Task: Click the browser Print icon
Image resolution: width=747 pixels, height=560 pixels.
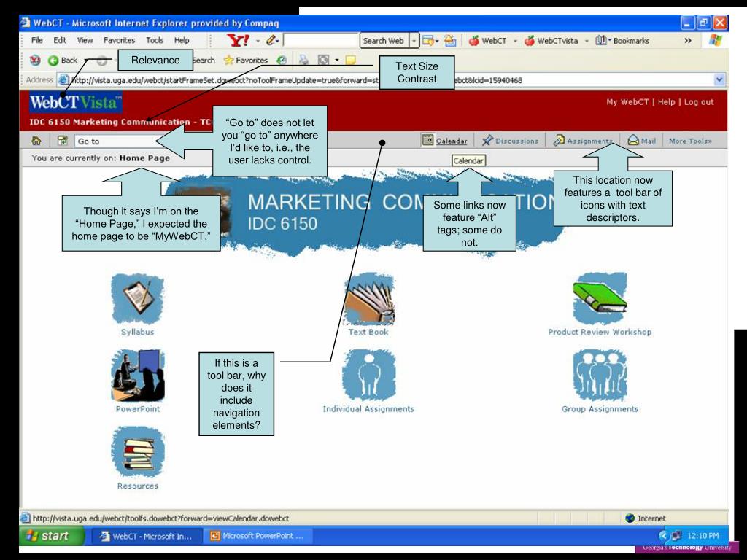Action: click(303, 60)
